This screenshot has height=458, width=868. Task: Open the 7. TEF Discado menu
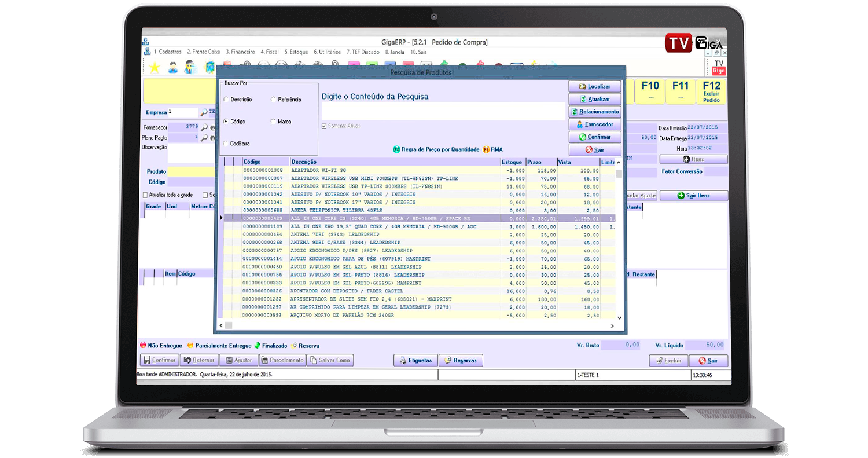363,52
